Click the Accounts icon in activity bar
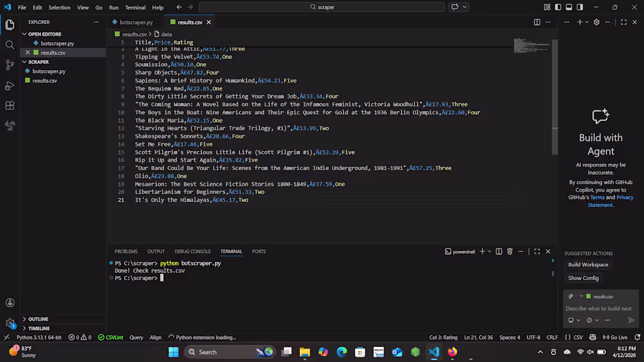Image resolution: width=644 pixels, height=362 pixels. pos(9,302)
